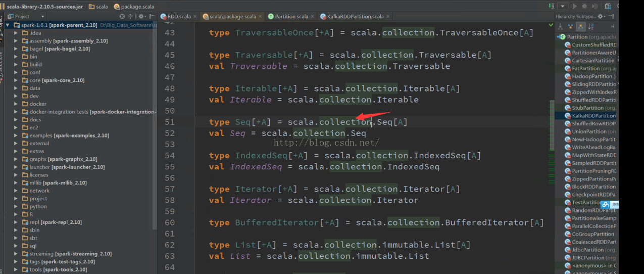Select StubPartition in Hierarchy

(590, 108)
